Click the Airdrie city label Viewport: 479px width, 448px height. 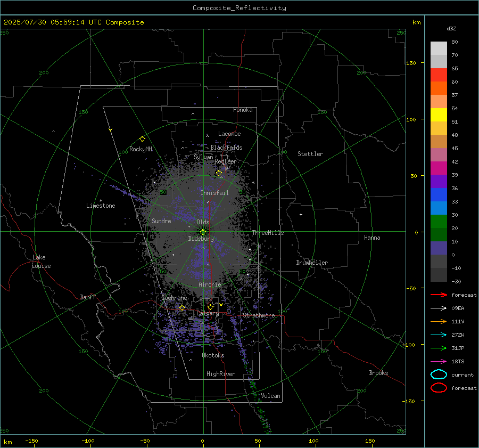click(x=210, y=284)
